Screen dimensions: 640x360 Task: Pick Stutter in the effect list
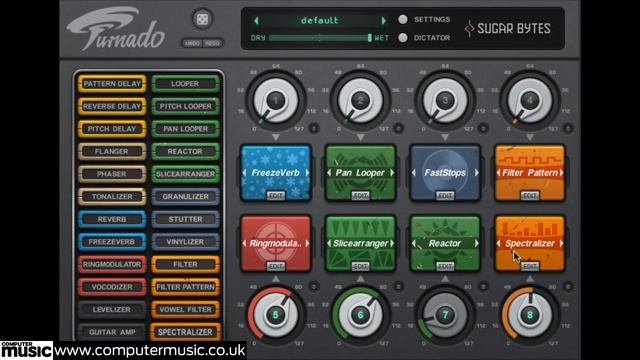(185, 219)
